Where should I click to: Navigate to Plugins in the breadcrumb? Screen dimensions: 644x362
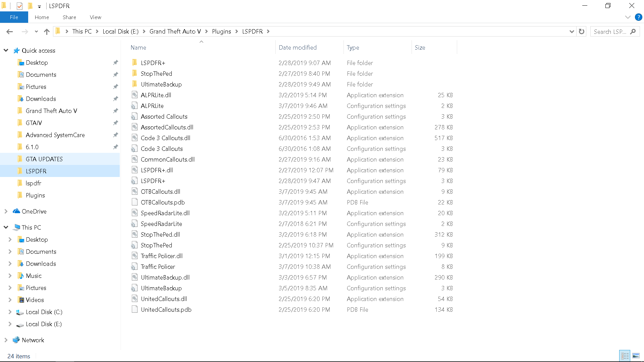coord(221,32)
